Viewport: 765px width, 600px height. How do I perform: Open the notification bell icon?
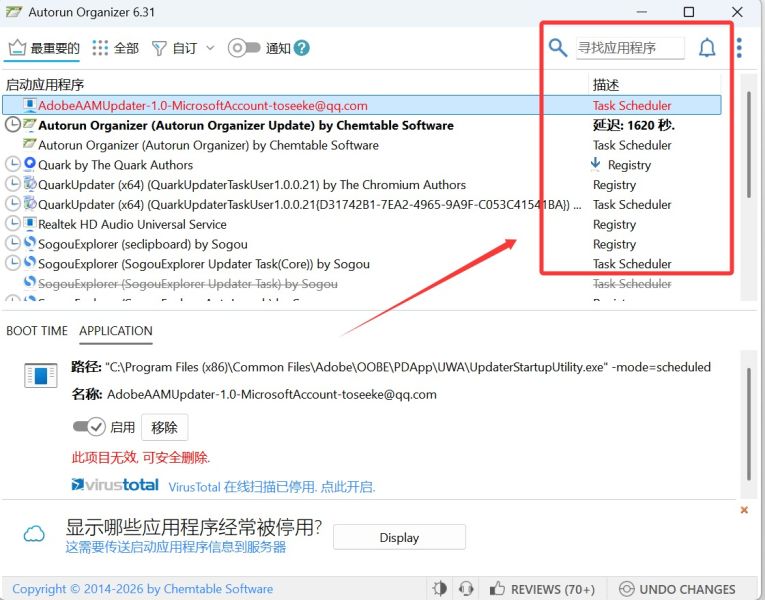(707, 48)
